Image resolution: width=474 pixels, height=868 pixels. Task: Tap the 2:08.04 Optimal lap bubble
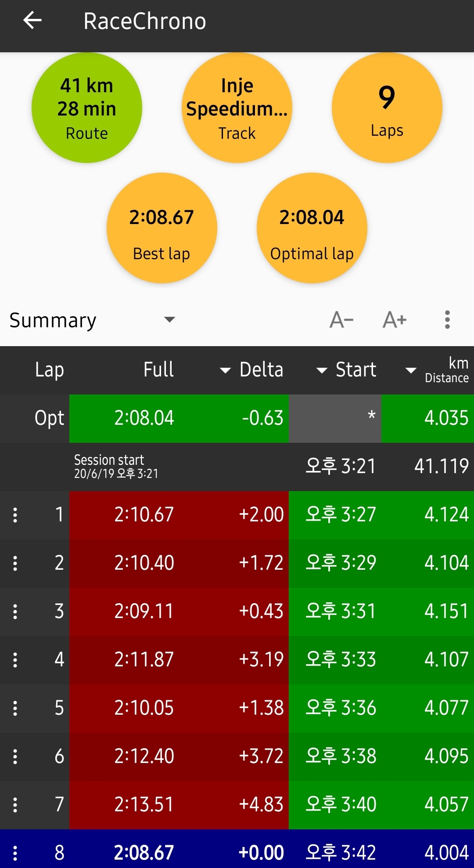pyautogui.click(x=312, y=228)
